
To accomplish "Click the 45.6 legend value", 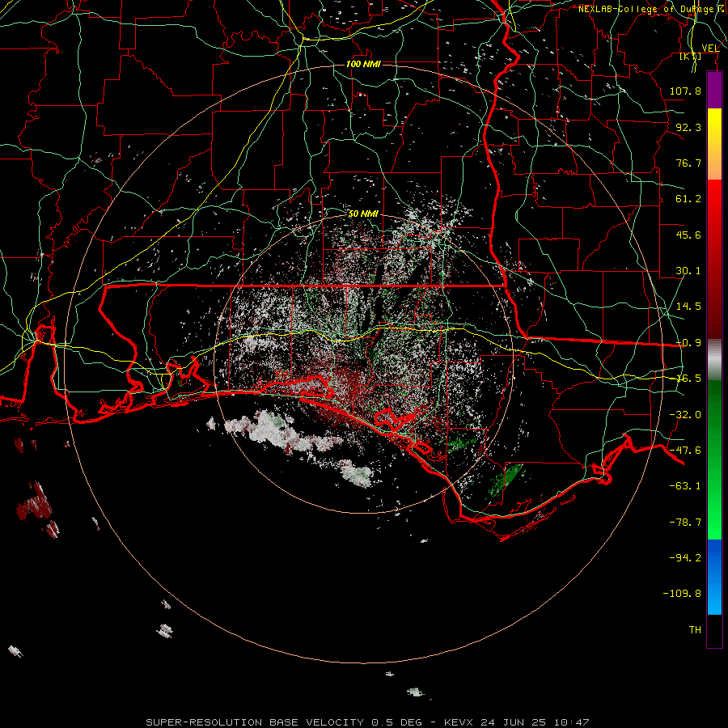I will [x=688, y=235].
